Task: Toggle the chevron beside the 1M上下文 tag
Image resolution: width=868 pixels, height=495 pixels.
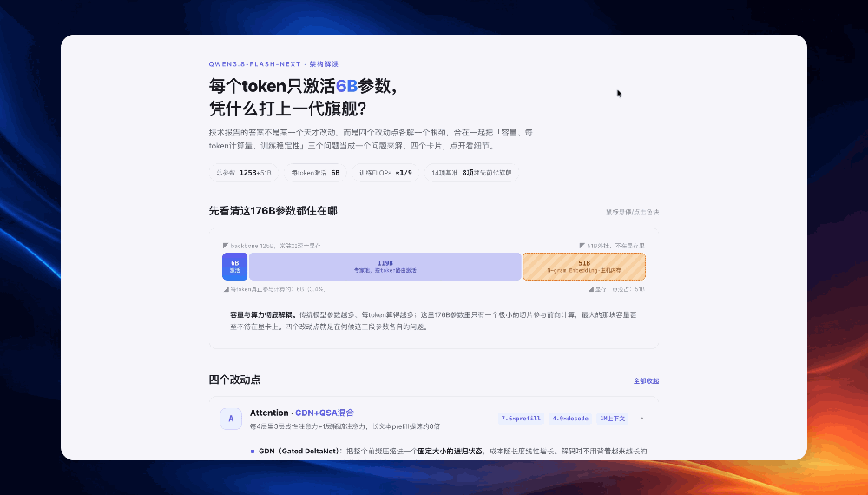Action: click(642, 419)
